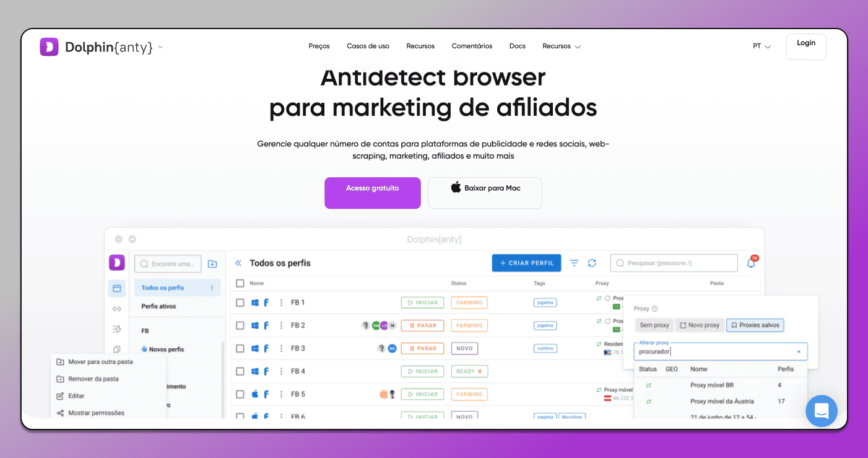Tick the checkbox for FB 5
Screen dimensions: 868x458
click(240, 394)
